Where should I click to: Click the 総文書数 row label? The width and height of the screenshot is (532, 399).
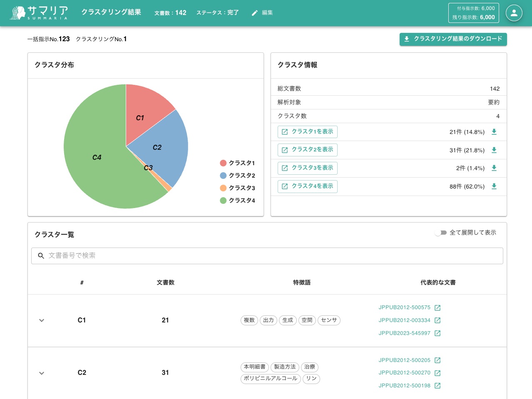click(289, 89)
